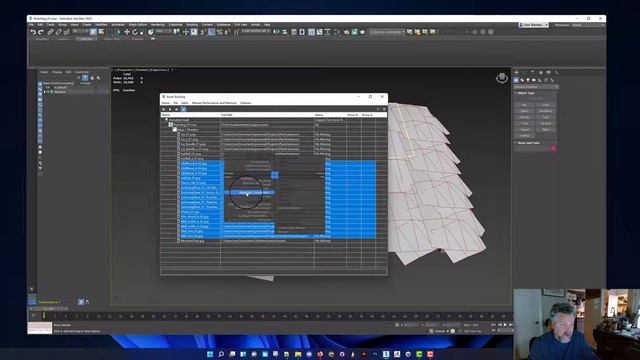Image resolution: width=640 pixels, height=360 pixels.
Task: Click the ViewCube in the viewport
Action: (502, 78)
